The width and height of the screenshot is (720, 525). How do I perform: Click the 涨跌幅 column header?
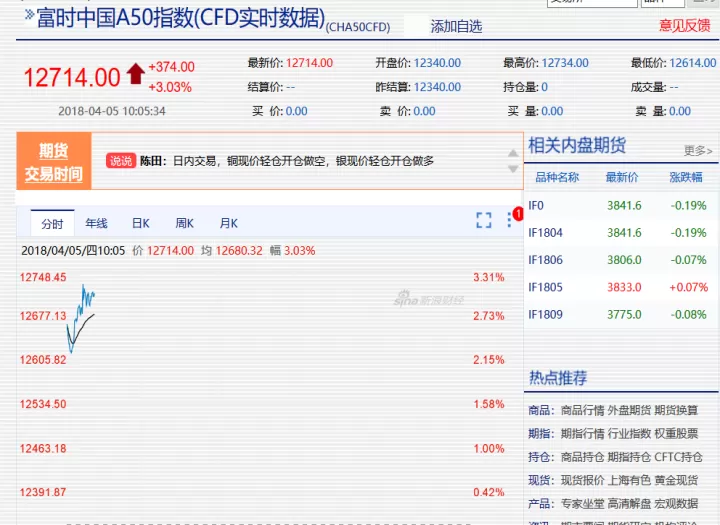tap(686, 177)
